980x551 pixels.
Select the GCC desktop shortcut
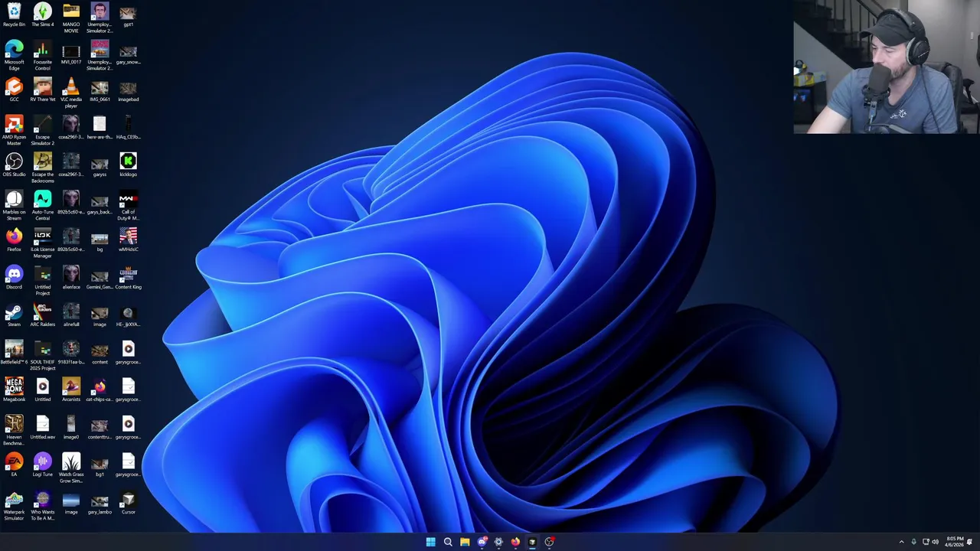click(14, 90)
